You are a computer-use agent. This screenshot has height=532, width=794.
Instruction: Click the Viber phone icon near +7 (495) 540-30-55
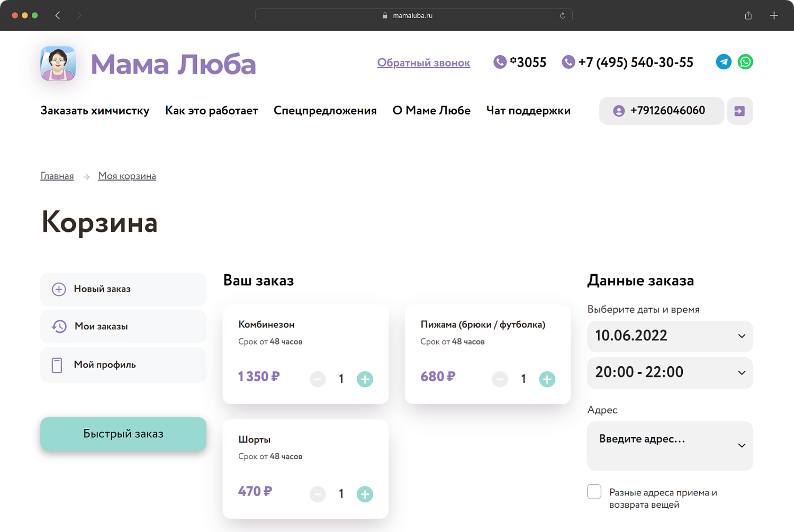[x=568, y=62]
